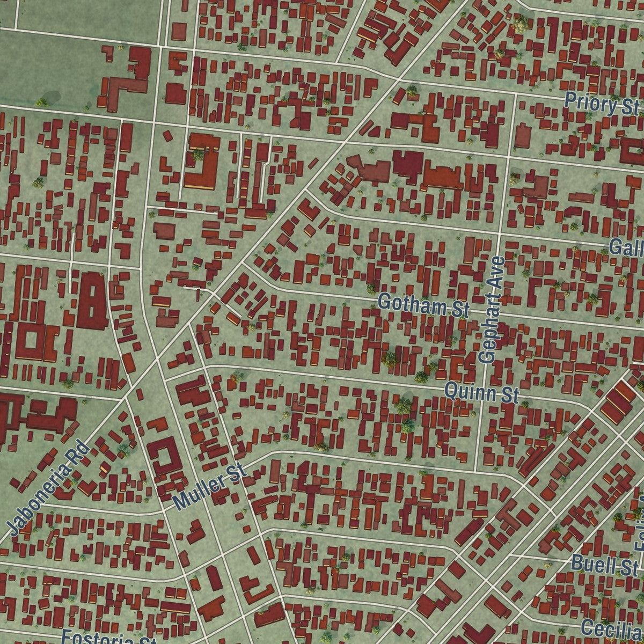Select the Fostoria St label
The height and width of the screenshot is (644, 644).
[108, 637]
